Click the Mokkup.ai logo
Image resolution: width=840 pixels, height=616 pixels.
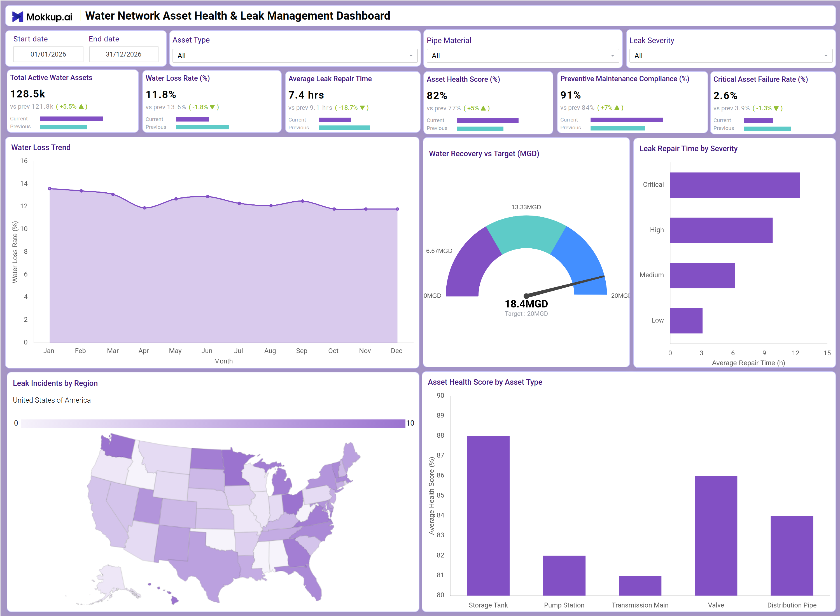[42, 17]
